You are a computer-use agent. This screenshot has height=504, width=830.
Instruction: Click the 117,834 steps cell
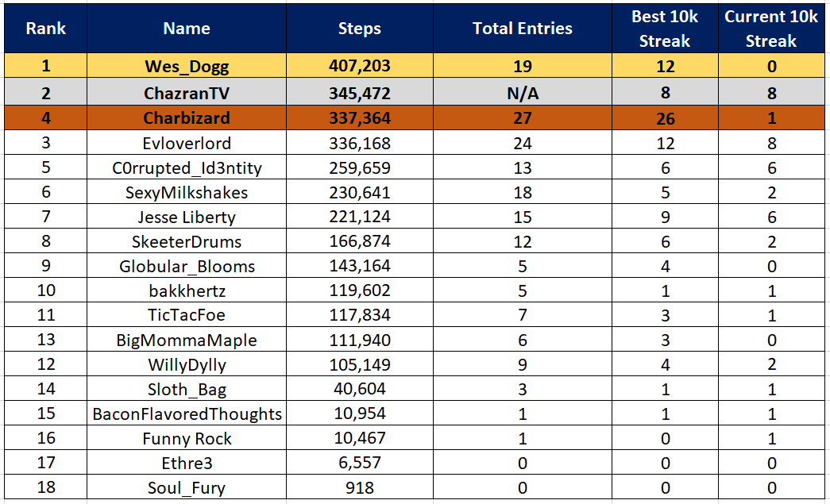coord(360,314)
